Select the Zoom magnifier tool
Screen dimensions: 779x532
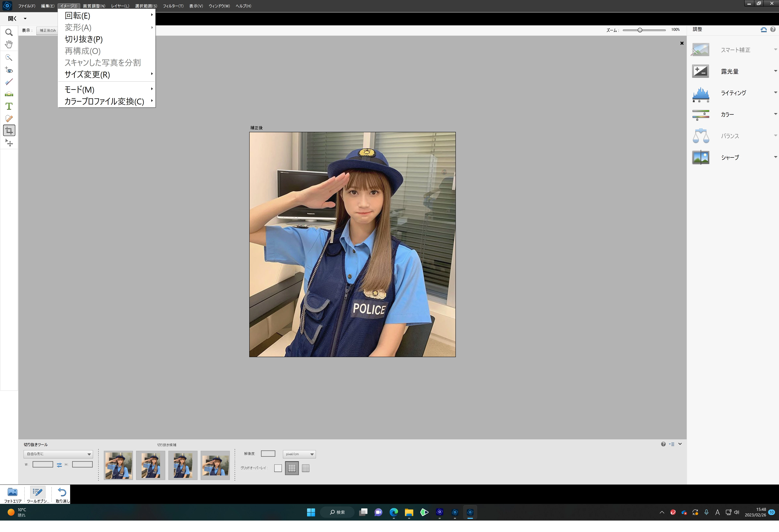pyautogui.click(x=9, y=32)
